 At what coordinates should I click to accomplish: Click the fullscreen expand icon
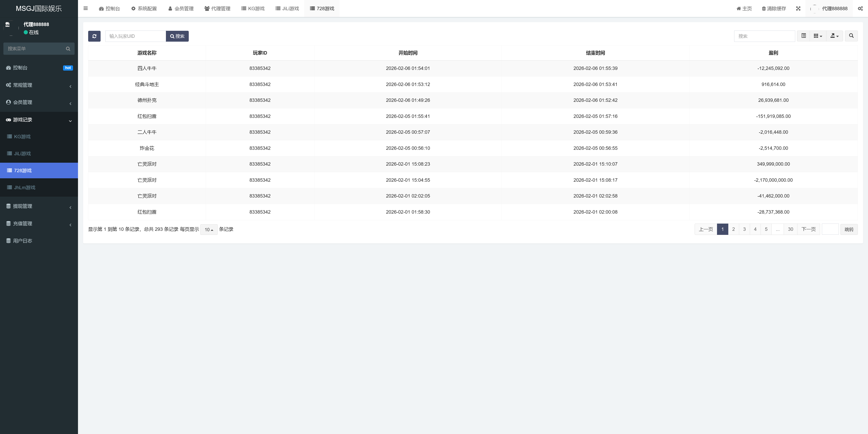[x=798, y=8]
